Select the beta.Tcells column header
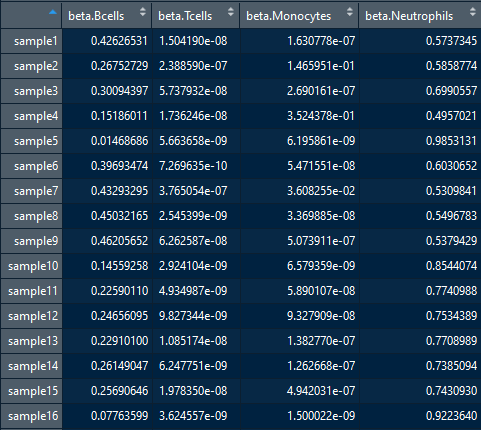 (196, 16)
